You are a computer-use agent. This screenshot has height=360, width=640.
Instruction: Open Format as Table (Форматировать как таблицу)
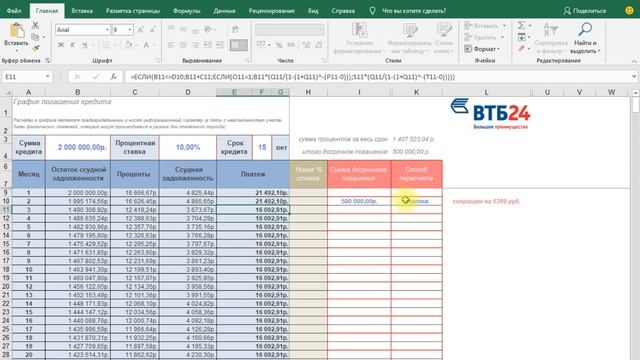click(x=409, y=38)
